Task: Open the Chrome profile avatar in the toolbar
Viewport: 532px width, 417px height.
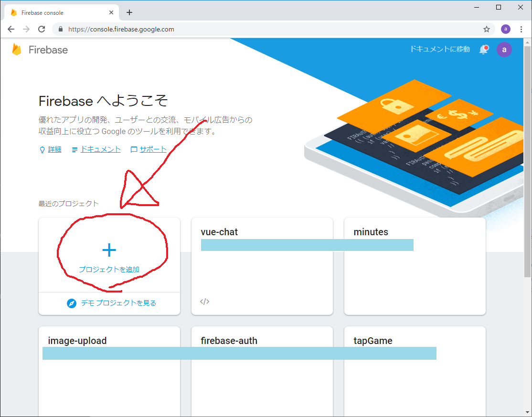Action: pyautogui.click(x=506, y=29)
